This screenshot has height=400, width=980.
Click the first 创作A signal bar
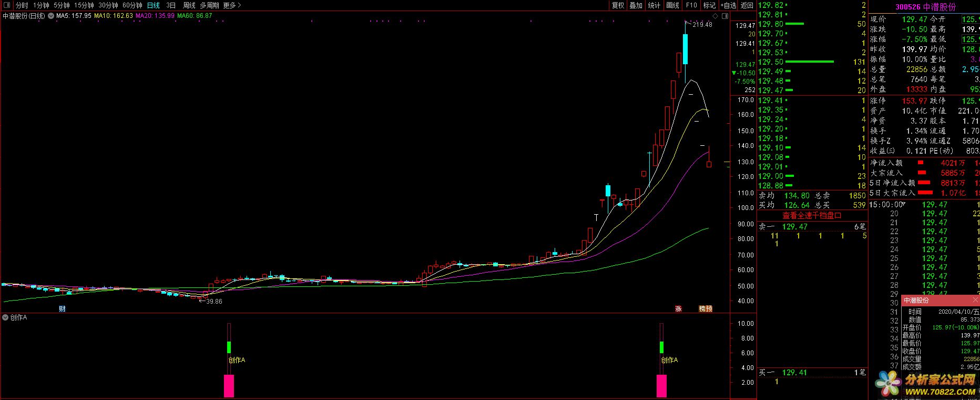[x=229, y=386]
